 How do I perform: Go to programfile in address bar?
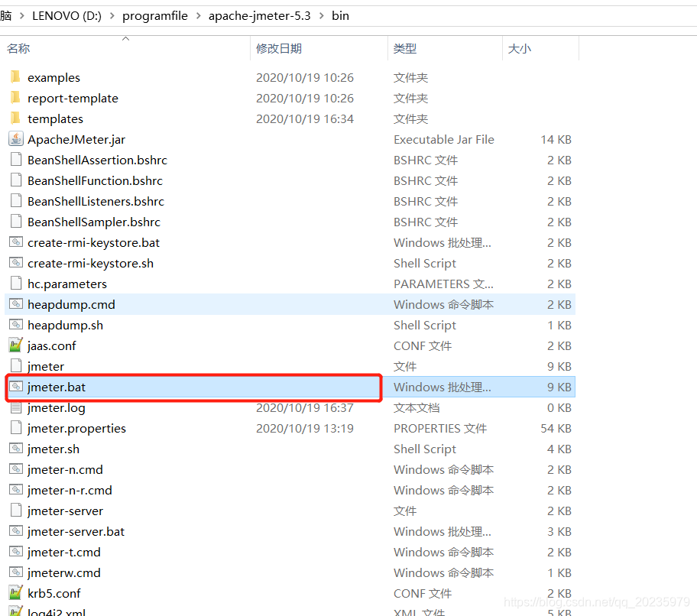tap(155, 16)
